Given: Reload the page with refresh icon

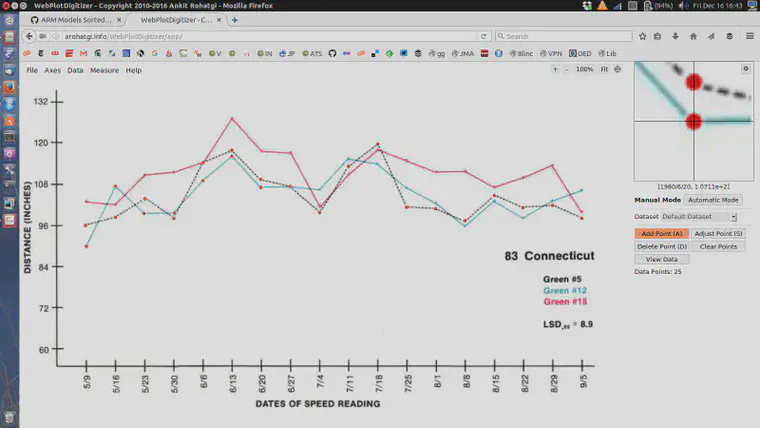Looking at the screenshot, I should pyautogui.click(x=483, y=36).
